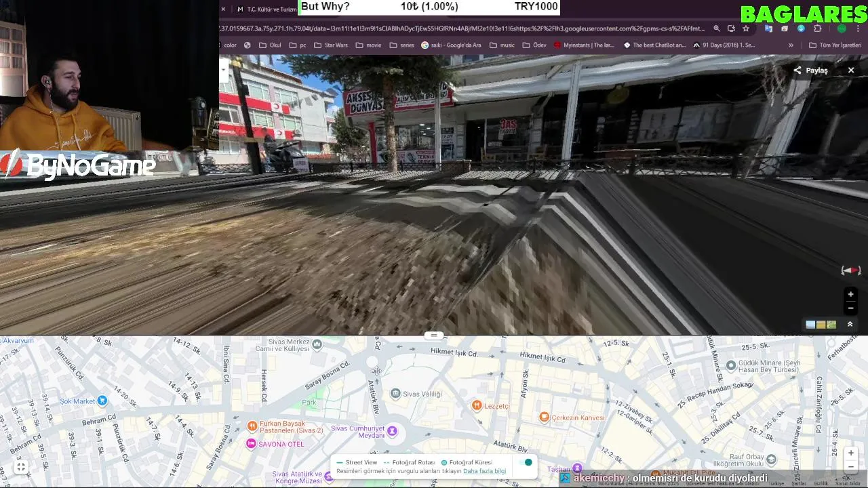
Task: Zoom in on the lower map
Action: pyautogui.click(x=850, y=453)
